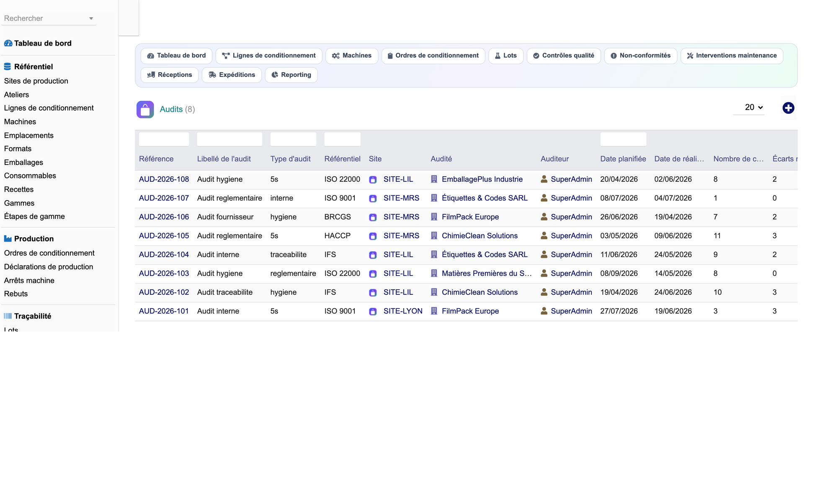This screenshot has width=815, height=504.
Task: Click the Audits purple bag icon
Action: tap(145, 109)
